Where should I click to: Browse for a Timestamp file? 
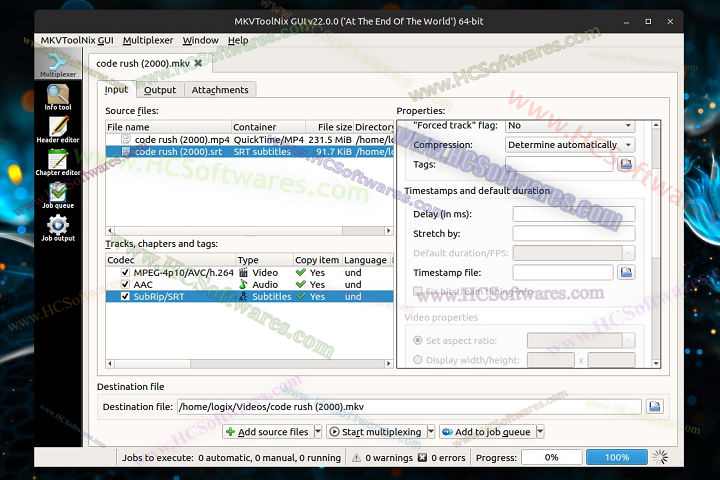point(626,272)
